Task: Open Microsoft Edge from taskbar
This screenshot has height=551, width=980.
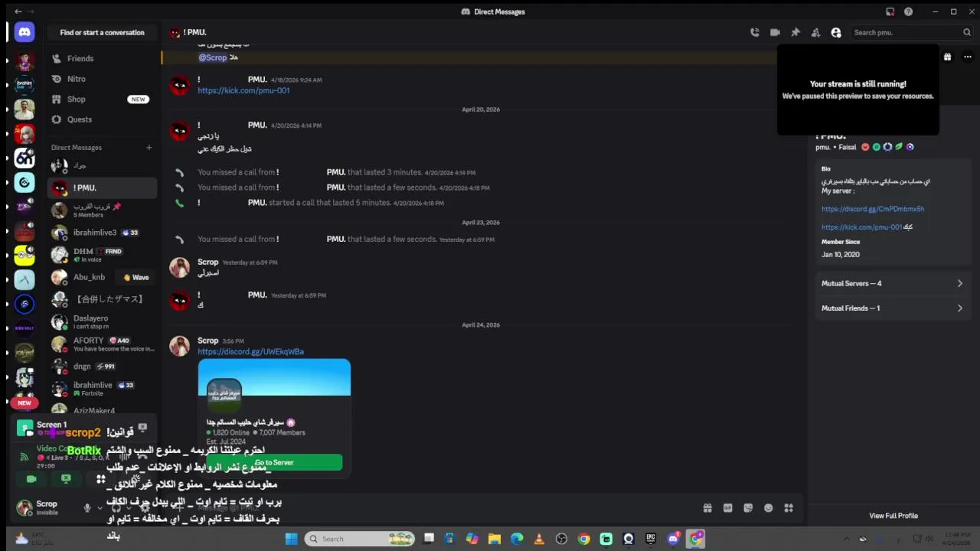Action: coord(517,539)
